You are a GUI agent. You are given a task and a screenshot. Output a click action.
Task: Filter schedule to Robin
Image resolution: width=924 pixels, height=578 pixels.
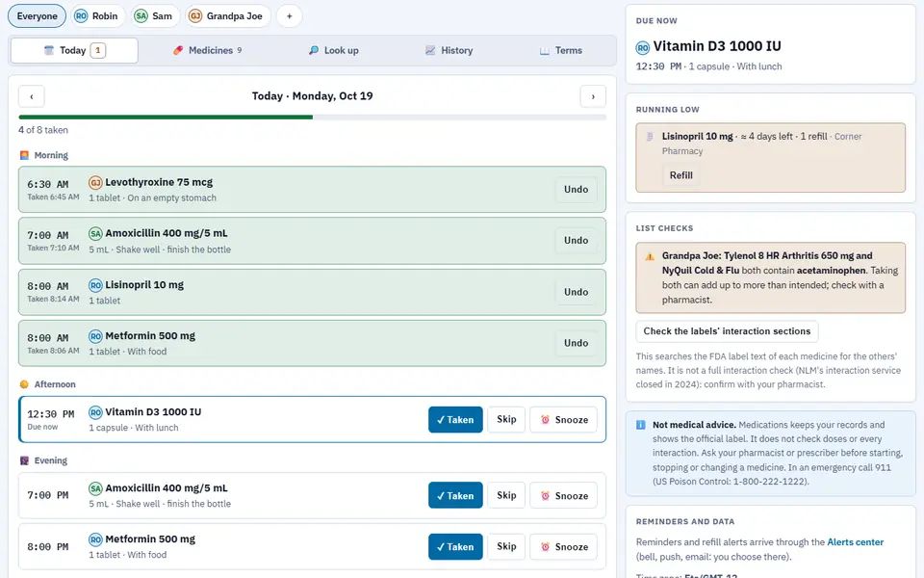tap(96, 16)
